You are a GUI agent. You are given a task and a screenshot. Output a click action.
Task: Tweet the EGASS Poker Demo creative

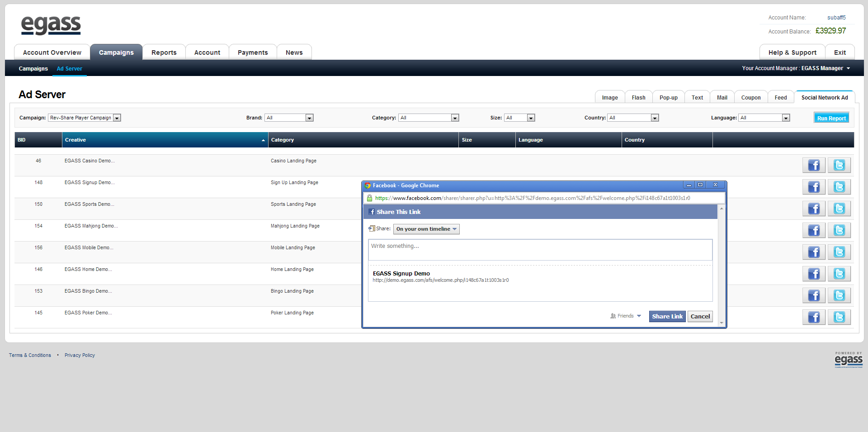[839, 317]
